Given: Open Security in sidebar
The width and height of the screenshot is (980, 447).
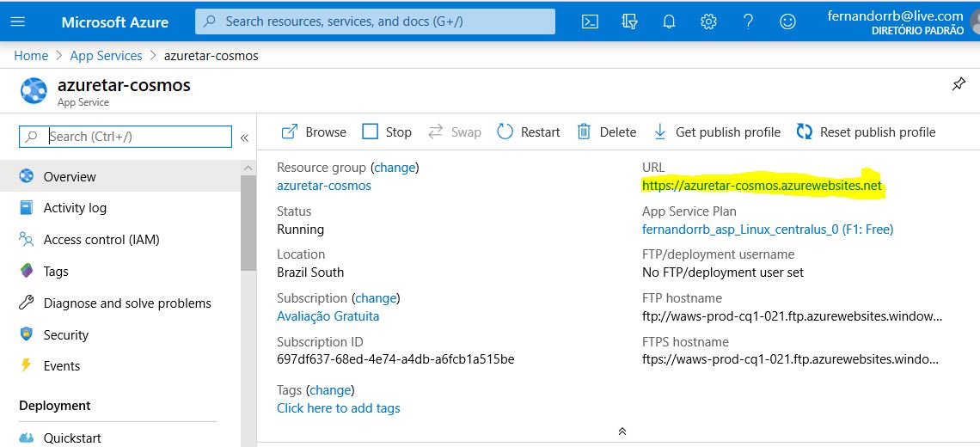Looking at the screenshot, I should (x=120, y=334).
